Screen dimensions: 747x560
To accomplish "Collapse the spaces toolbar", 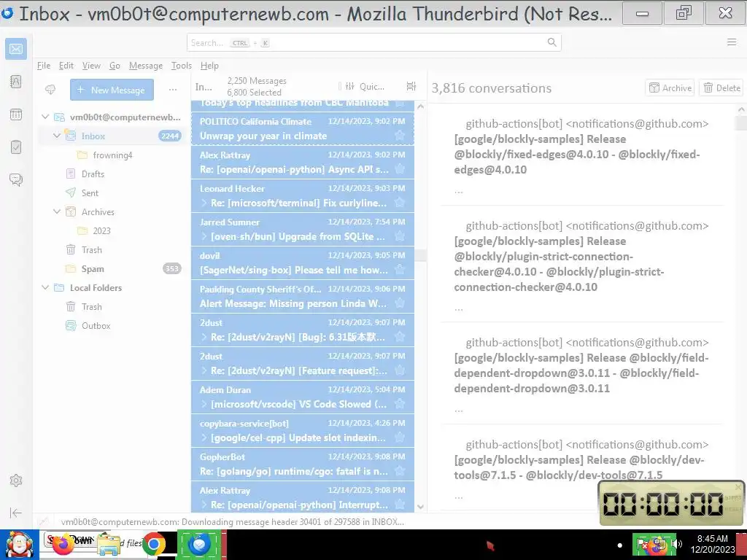I will [x=16, y=513].
